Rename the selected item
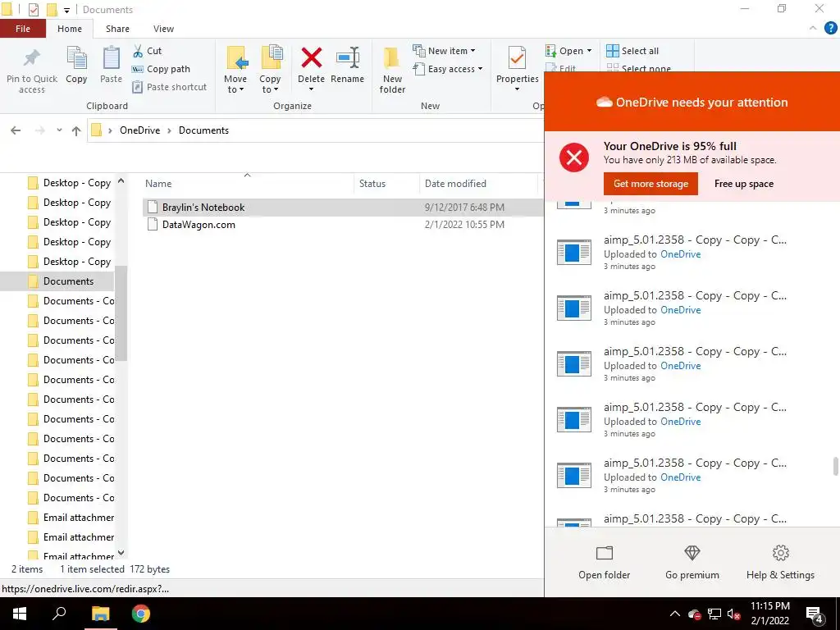840x630 pixels. point(347,66)
